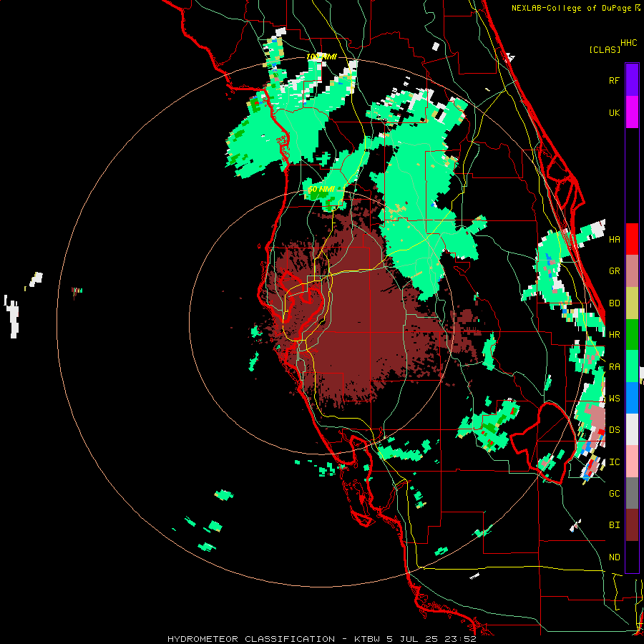The image size is (644, 644).
Task: Click the "50 NMI" range ring label
Action: pos(321,189)
